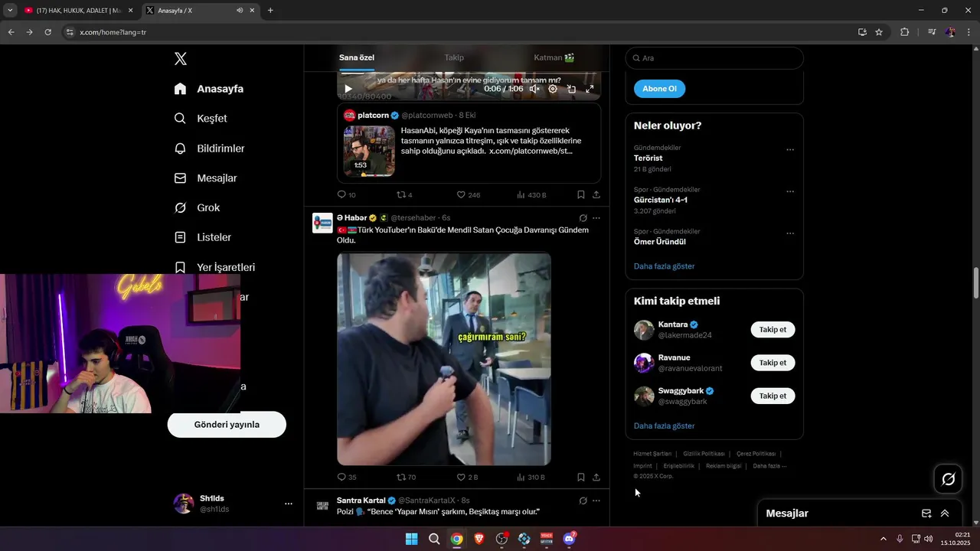Click the X logo in the sidebar
This screenshot has height=551, width=980.
pyautogui.click(x=181, y=59)
